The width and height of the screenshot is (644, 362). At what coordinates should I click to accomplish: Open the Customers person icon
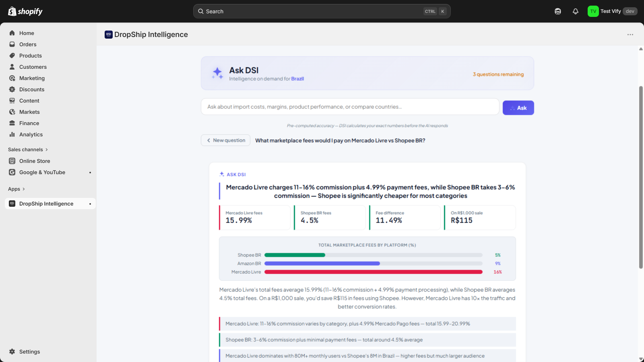point(12,67)
